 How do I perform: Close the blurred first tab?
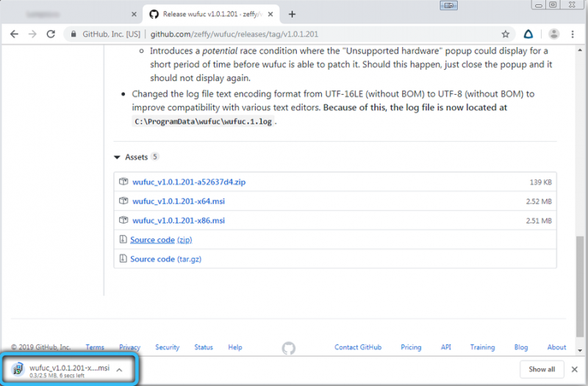pos(134,14)
